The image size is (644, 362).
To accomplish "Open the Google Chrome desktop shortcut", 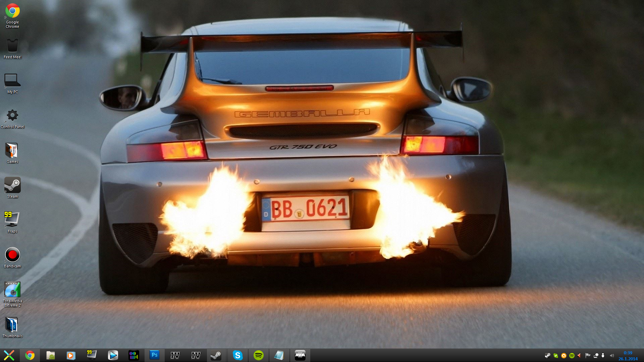I will [12, 16].
